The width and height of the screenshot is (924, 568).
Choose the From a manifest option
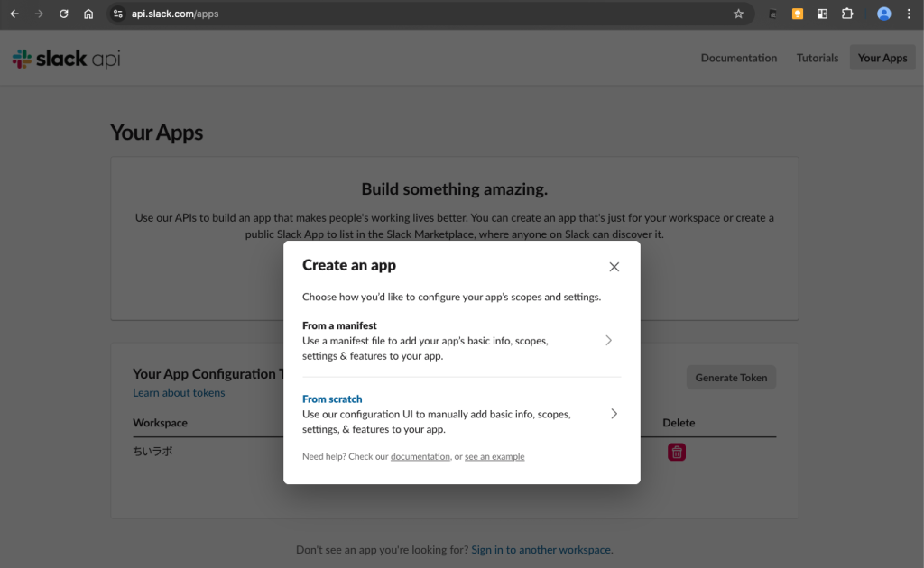[461, 340]
